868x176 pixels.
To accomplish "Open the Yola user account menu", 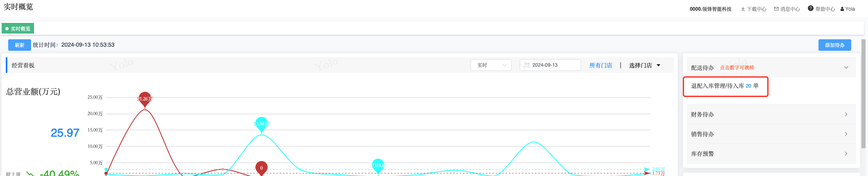I will (x=848, y=9).
